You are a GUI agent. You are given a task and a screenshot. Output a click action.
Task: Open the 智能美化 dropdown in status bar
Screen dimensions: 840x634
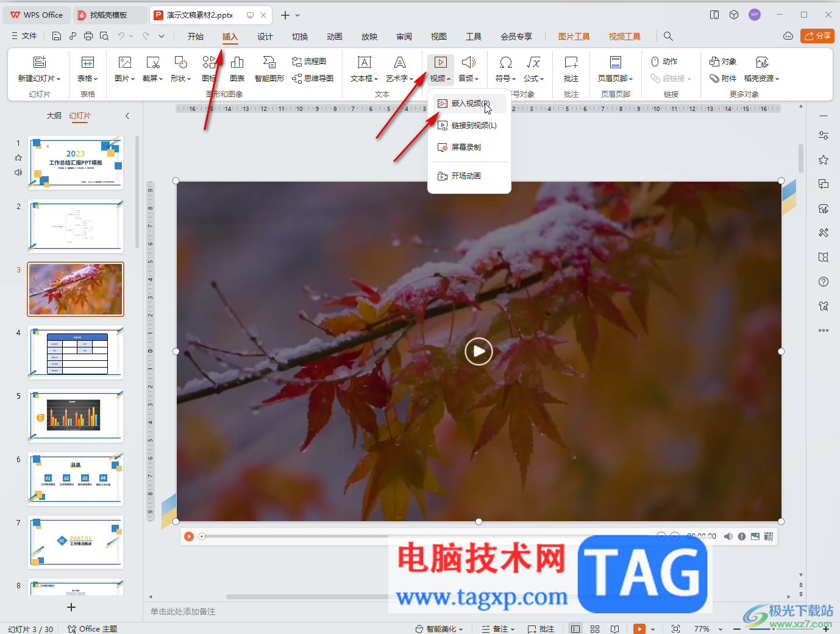point(440,629)
